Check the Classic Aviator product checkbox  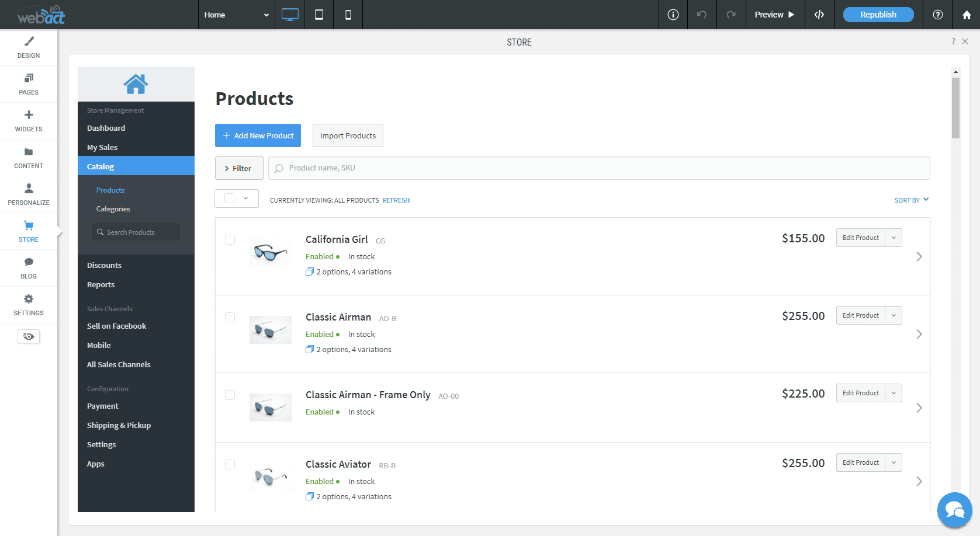point(230,464)
